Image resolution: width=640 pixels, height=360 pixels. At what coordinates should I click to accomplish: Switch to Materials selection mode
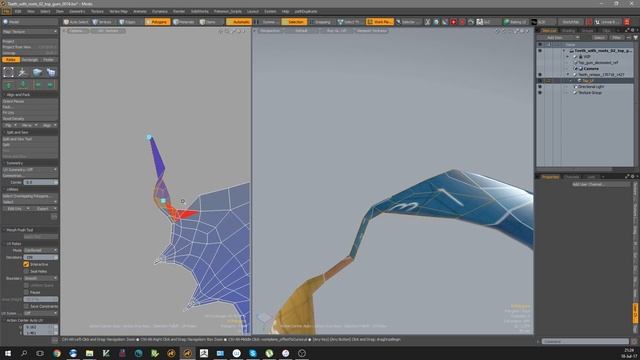pos(184,22)
